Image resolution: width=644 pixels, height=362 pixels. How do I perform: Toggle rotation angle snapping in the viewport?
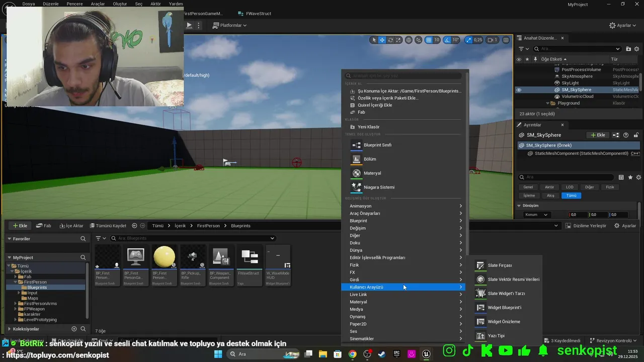447,40
